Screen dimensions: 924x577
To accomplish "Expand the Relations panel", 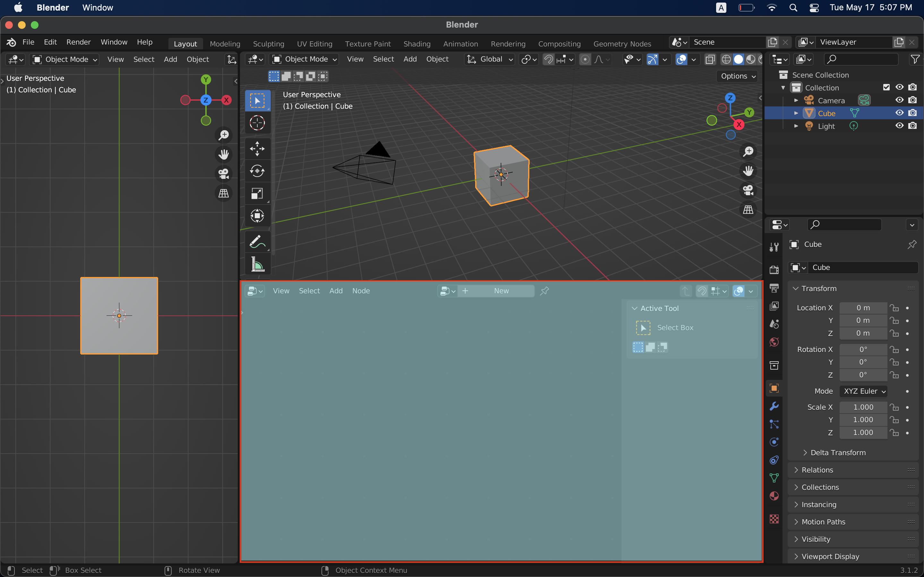I will click(x=817, y=470).
